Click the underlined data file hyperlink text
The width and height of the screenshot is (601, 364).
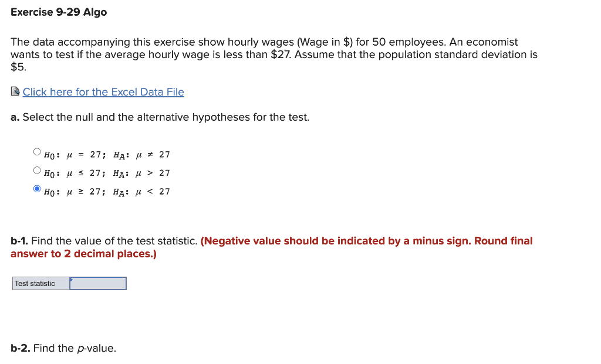click(103, 92)
